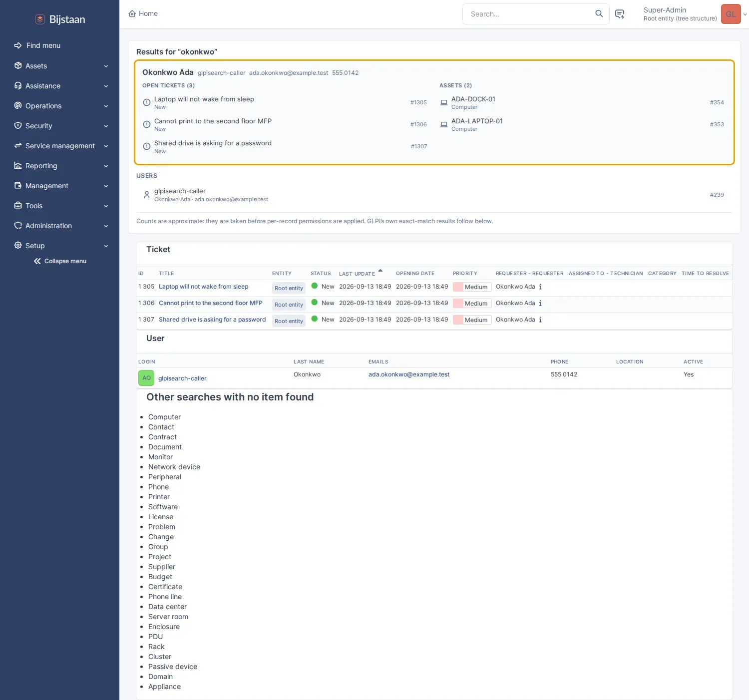Expand the Setup menu chevron
Screen dimensions: 749x700
pos(106,246)
